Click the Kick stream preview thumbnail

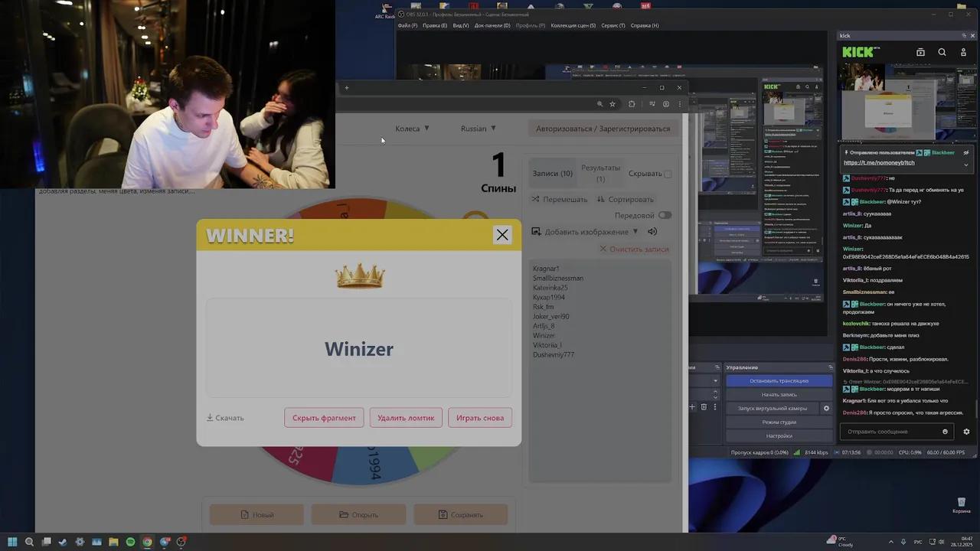coord(908,102)
